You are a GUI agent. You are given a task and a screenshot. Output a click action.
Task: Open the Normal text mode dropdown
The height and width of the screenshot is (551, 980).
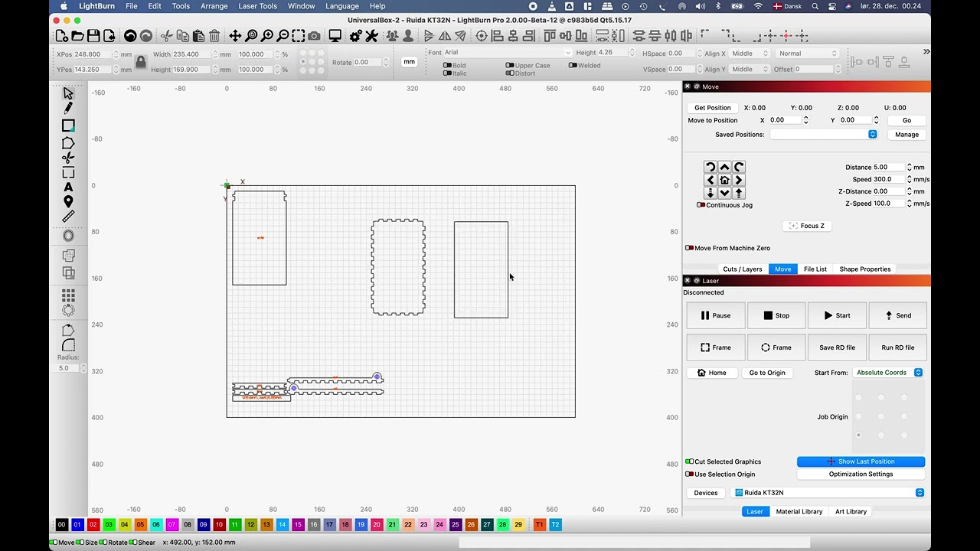click(808, 54)
